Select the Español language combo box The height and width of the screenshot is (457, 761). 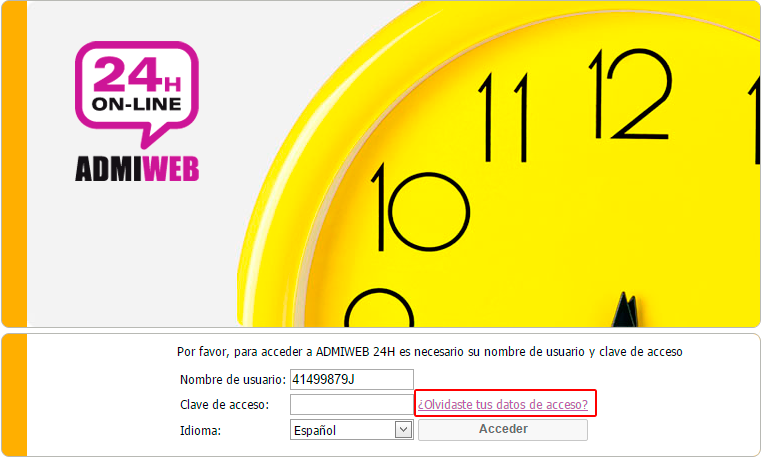tap(351, 430)
